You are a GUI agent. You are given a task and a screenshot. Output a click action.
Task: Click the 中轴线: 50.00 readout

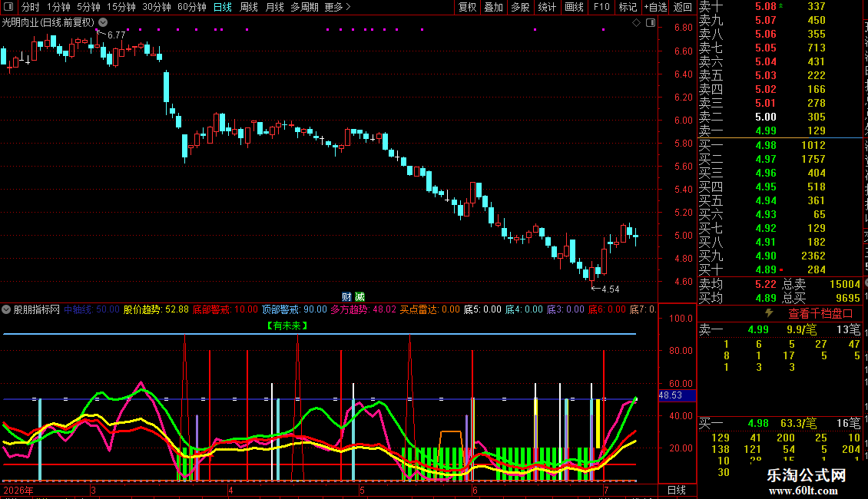(91, 309)
